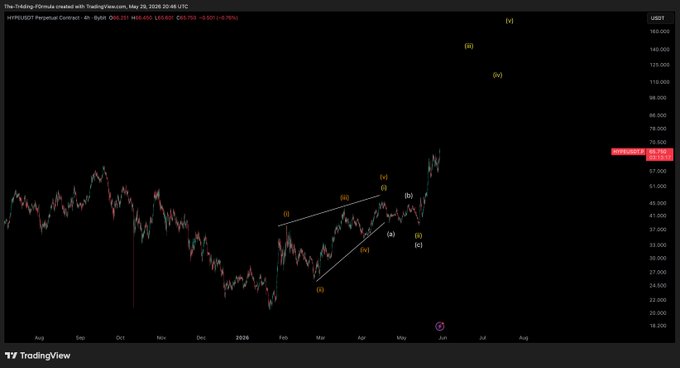The image size is (680, 368).
Task: Click the May label on time axis
Action: (x=401, y=338)
